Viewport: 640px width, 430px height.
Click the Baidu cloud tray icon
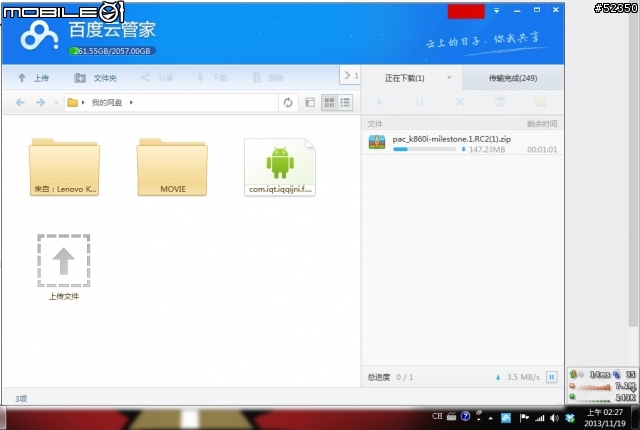point(506,418)
